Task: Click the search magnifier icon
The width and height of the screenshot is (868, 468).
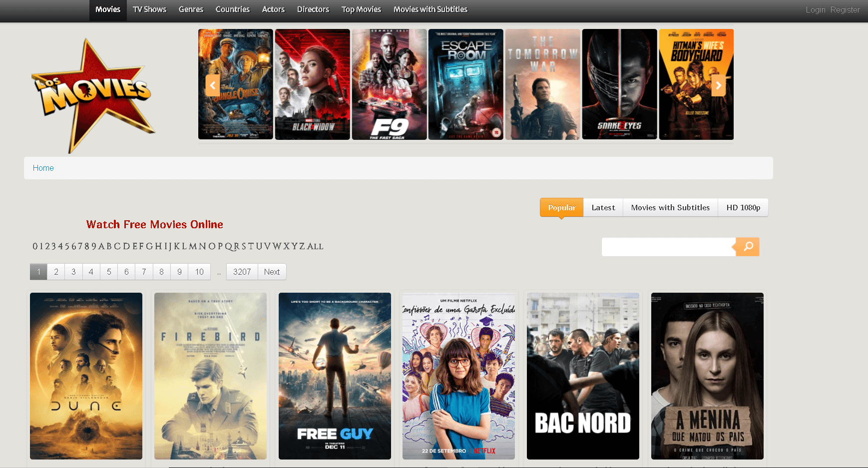Action: 747,247
